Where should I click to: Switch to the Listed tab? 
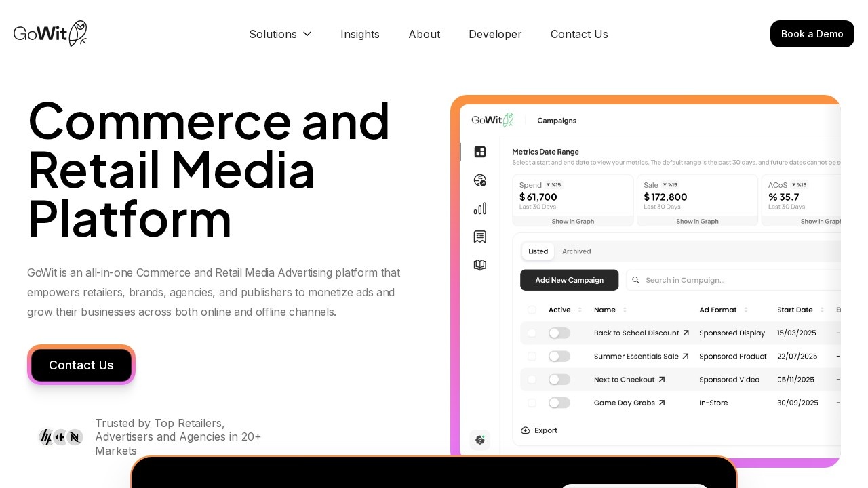538,251
